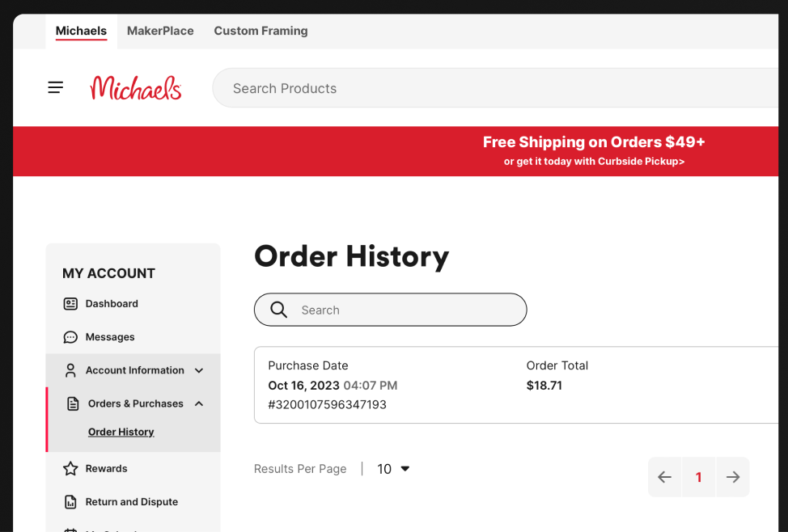Click the magnifier icon in order search
The width and height of the screenshot is (788, 532).
279,310
